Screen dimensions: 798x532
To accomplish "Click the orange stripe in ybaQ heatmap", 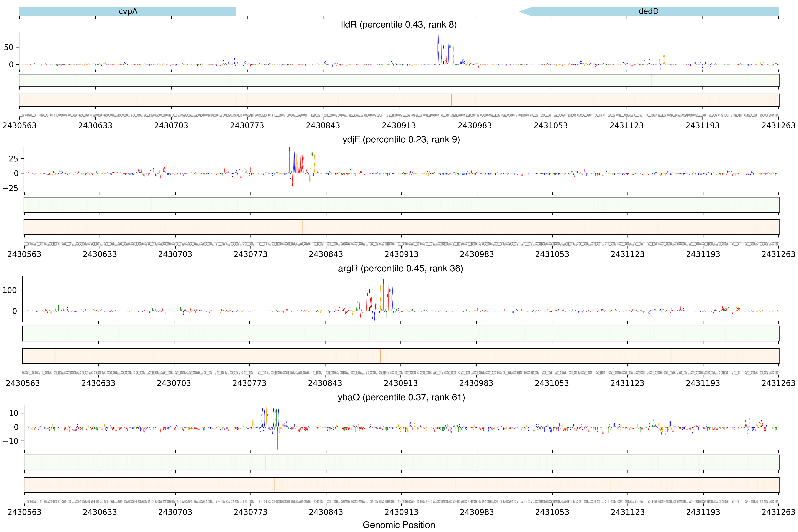I will (x=274, y=485).
